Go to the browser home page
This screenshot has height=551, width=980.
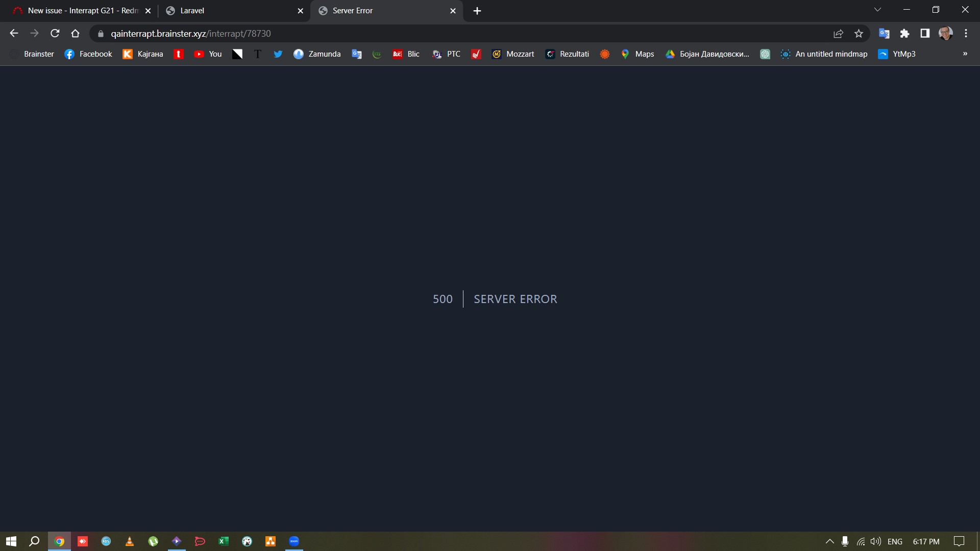[76, 34]
